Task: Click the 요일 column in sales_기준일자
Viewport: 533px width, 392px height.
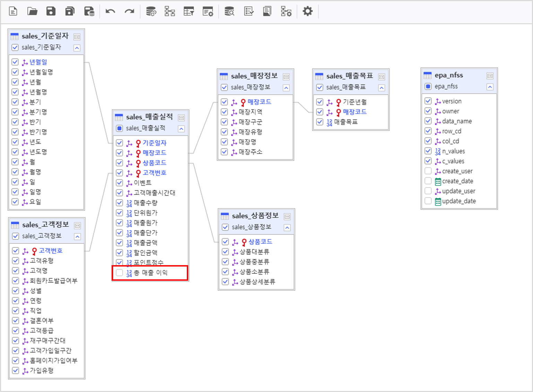Action: (x=35, y=202)
